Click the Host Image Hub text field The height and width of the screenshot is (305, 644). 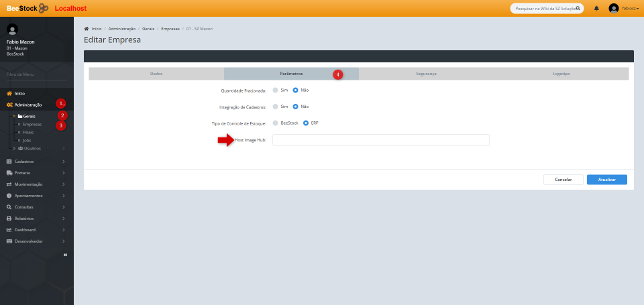click(x=380, y=140)
